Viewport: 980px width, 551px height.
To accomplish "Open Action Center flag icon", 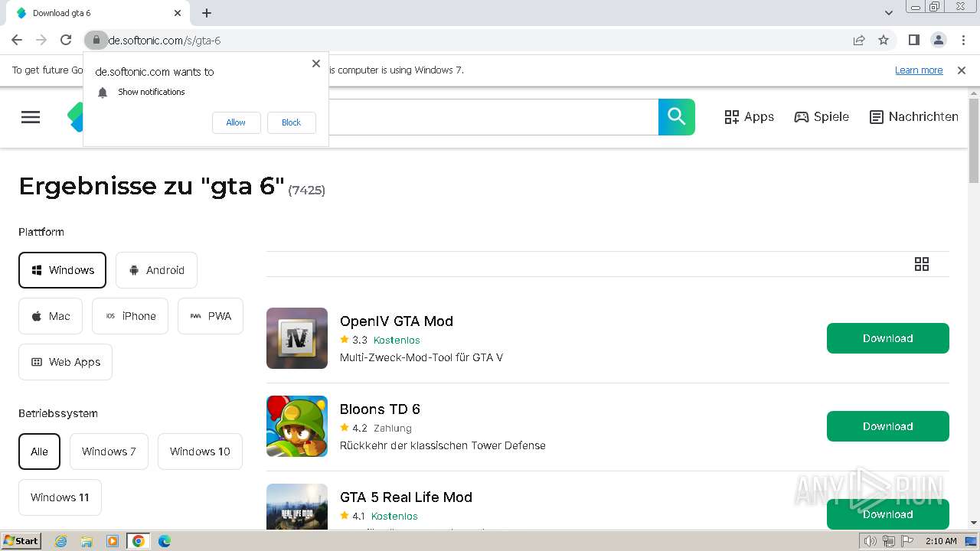I will click(907, 541).
